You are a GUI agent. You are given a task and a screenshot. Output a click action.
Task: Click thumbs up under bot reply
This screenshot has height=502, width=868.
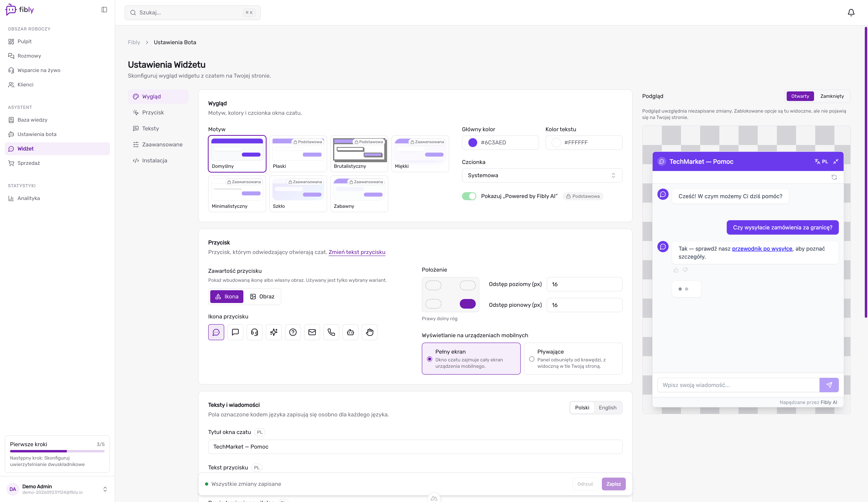[676, 270]
